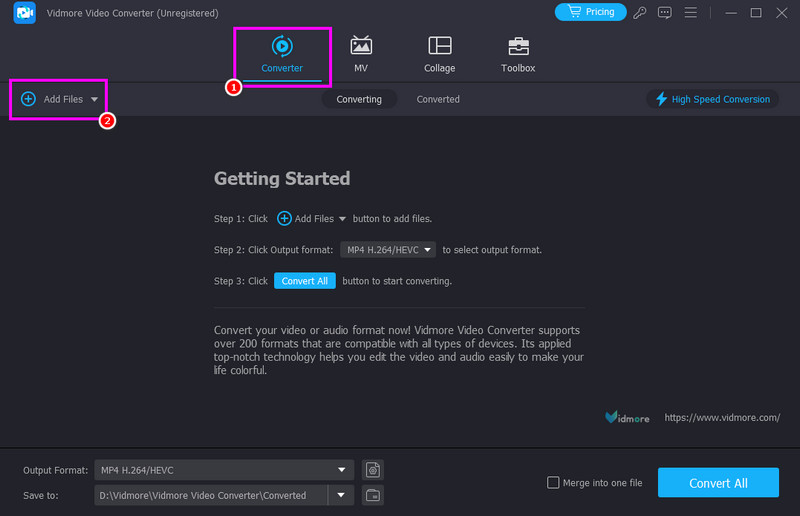Image resolution: width=800 pixels, height=516 pixels.
Task: Close the Vidmore window
Action: [782, 13]
